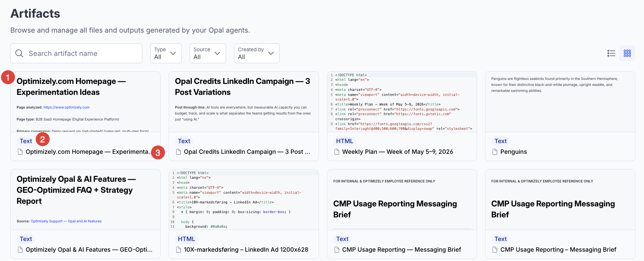Open the Created by filter dropdown

pyautogui.click(x=256, y=53)
